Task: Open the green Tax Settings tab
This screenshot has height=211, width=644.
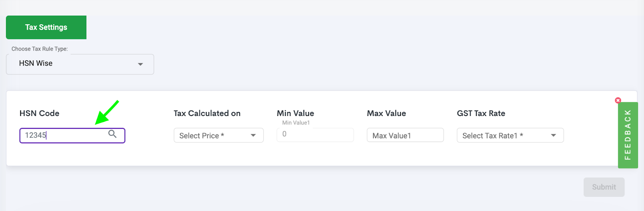Action: [46, 27]
